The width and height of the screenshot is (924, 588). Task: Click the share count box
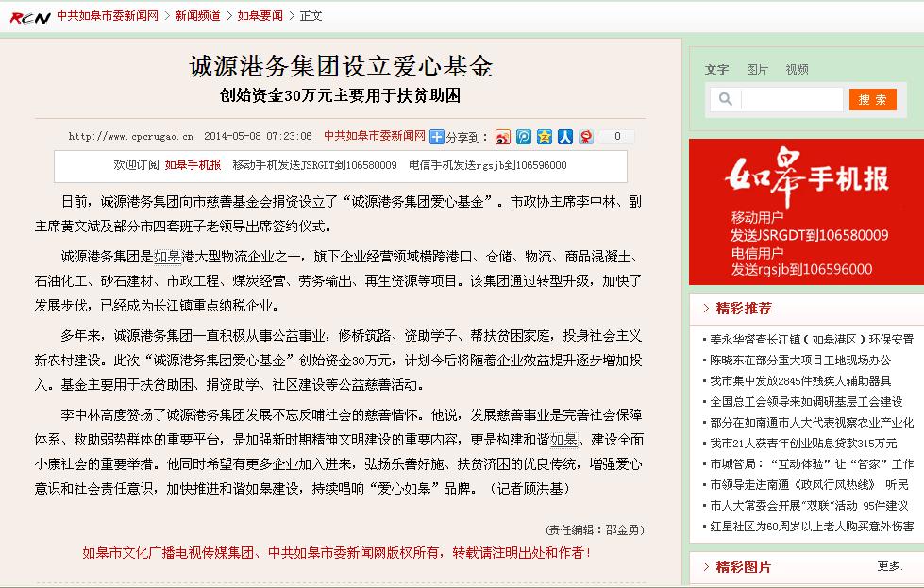click(x=617, y=137)
